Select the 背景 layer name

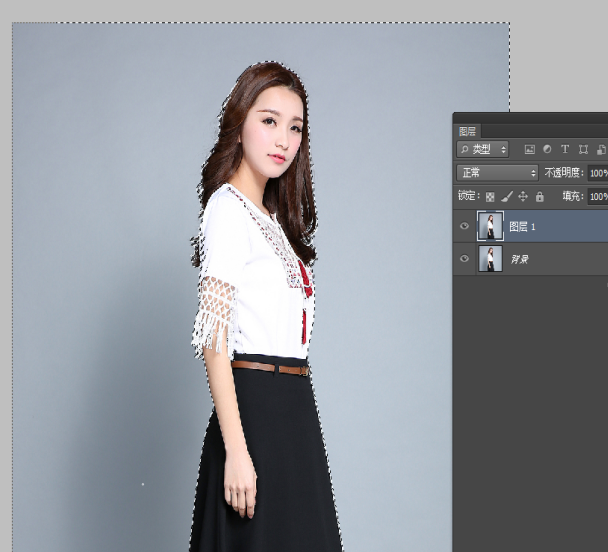[x=519, y=259]
